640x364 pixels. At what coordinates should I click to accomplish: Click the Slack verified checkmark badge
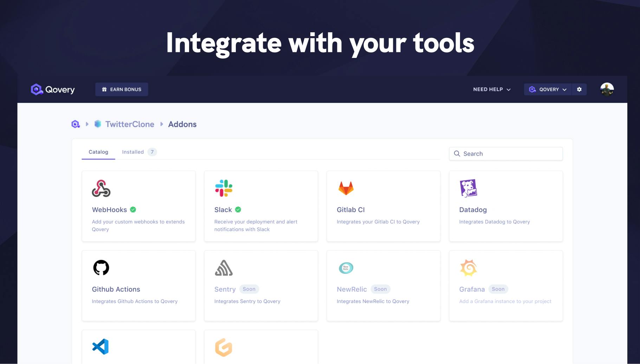tap(238, 210)
